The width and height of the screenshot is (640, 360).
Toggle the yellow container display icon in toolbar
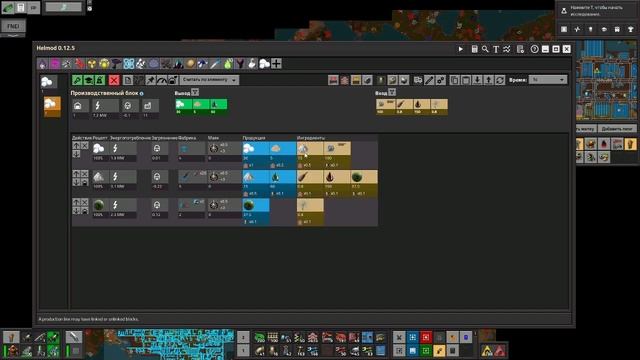[356, 80]
